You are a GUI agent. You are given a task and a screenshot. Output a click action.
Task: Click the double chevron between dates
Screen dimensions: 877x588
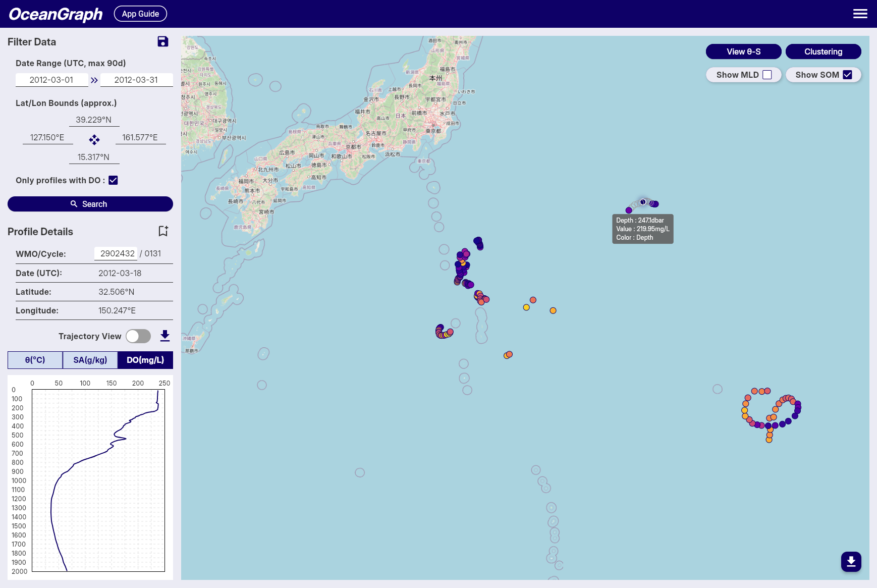click(94, 80)
